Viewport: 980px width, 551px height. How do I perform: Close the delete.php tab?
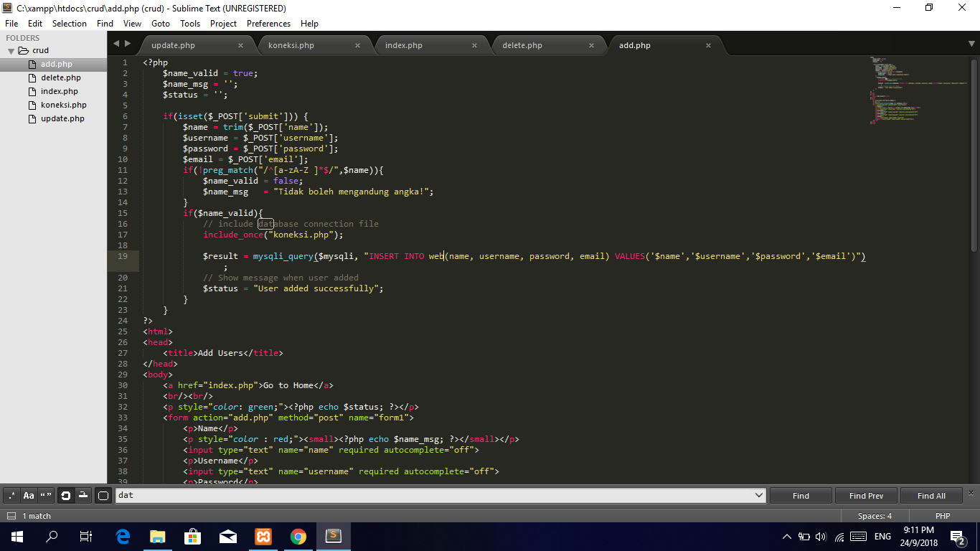click(591, 45)
